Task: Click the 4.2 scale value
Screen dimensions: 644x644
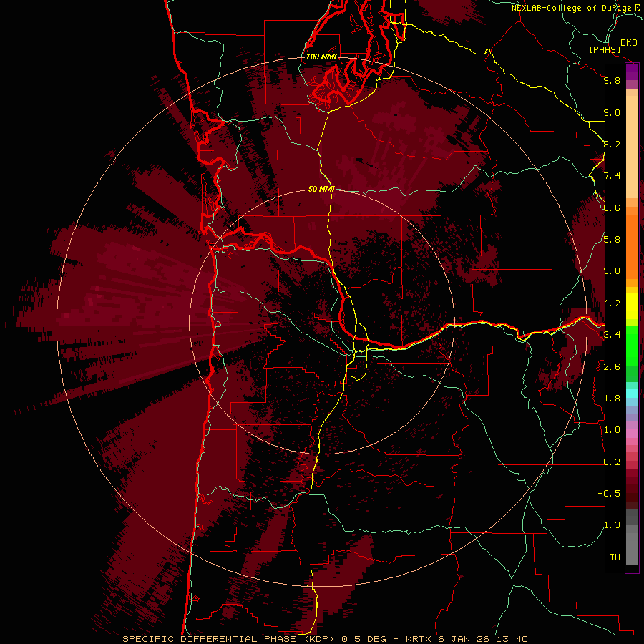Action: [612, 303]
